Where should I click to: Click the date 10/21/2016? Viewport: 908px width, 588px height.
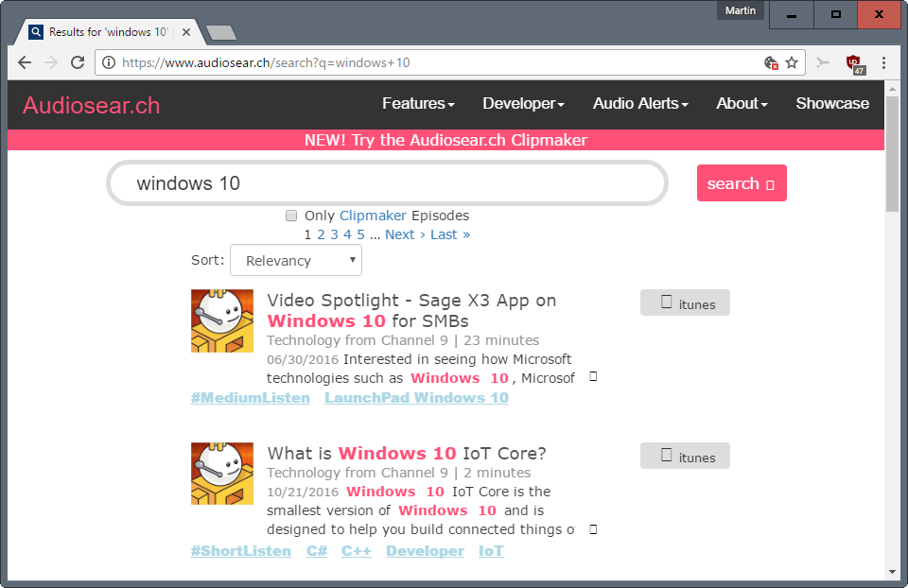[x=303, y=492]
